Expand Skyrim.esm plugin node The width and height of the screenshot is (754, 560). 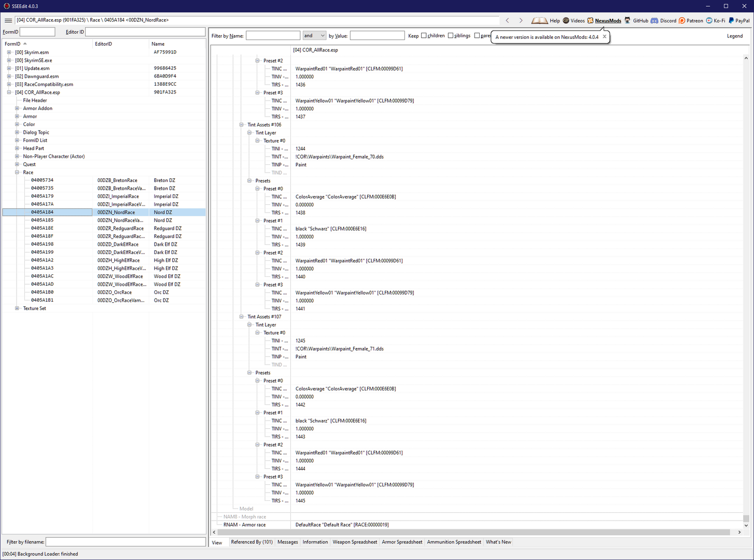pyautogui.click(x=9, y=52)
